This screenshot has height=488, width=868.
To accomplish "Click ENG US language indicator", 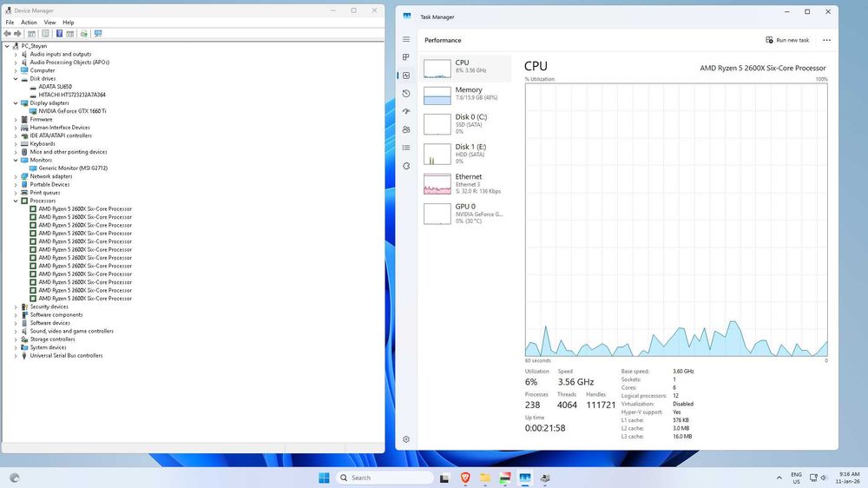I will click(x=796, y=478).
